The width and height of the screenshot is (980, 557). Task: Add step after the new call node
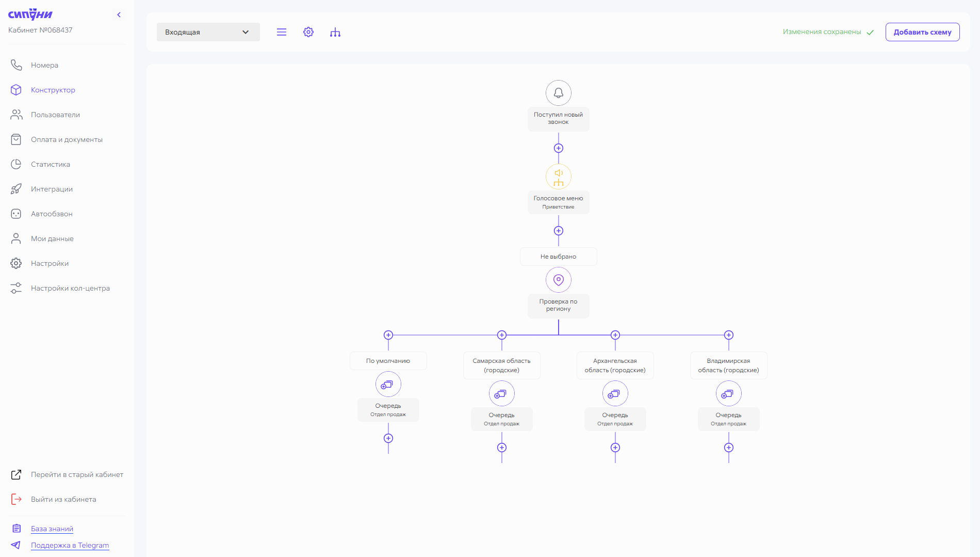coord(558,148)
